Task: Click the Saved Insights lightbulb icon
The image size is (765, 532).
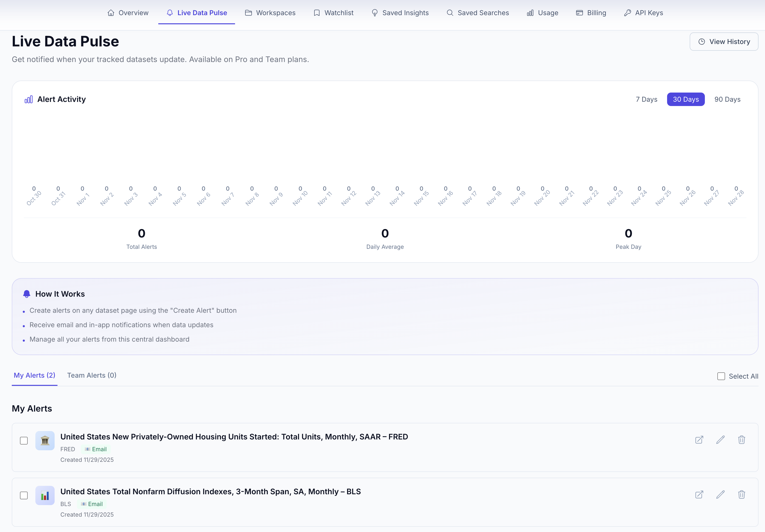Action: coord(375,13)
